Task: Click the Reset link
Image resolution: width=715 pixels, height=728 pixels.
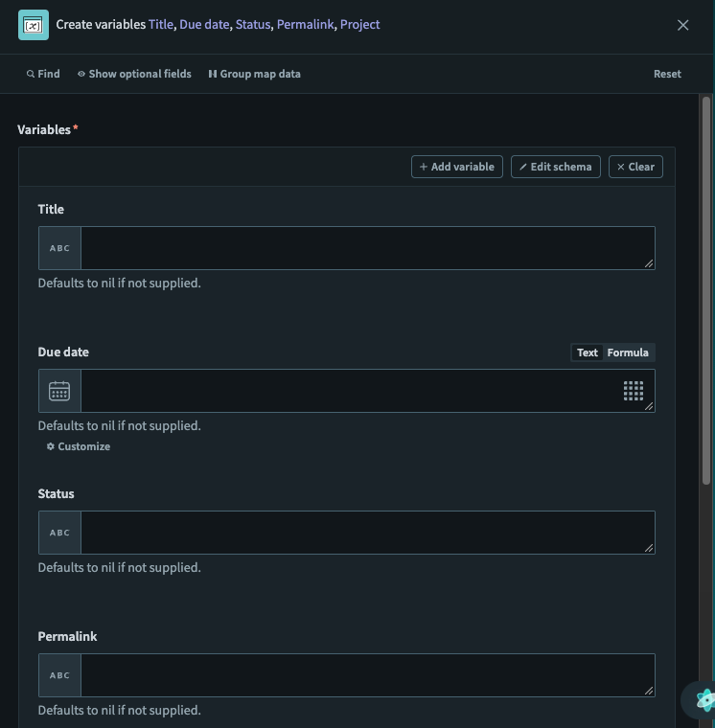Action: 667,74
